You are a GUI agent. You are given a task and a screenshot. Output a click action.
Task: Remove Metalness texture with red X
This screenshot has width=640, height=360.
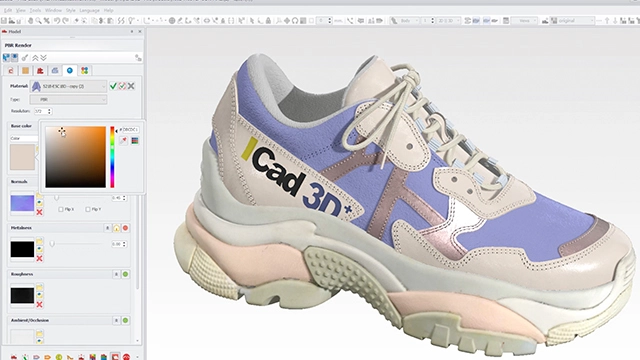click(x=40, y=258)
